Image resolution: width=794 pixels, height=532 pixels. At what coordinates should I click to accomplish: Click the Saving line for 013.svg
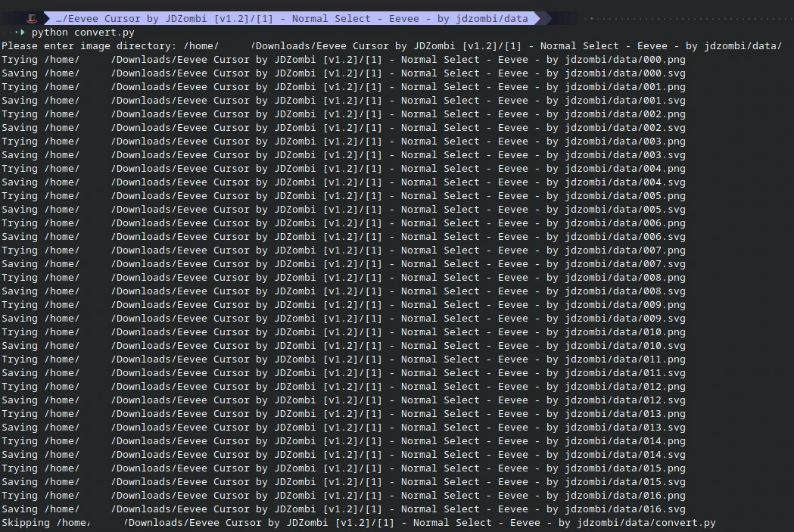(x=344, y=428)
